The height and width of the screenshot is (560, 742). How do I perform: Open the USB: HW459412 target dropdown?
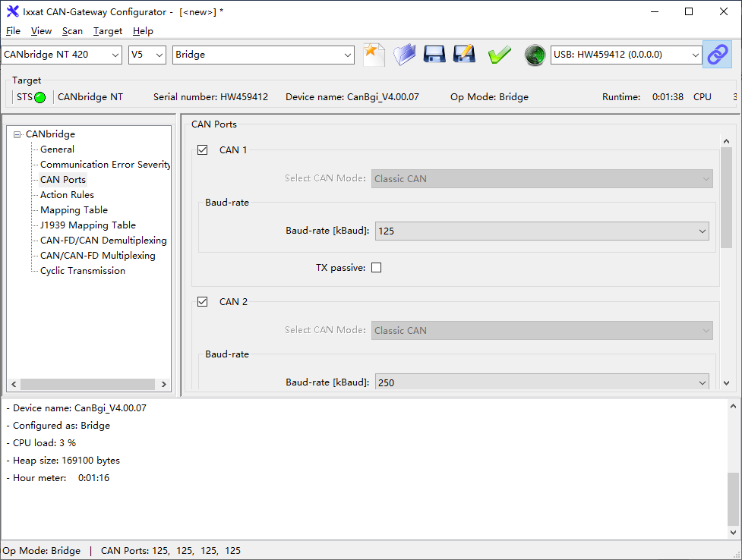[626, 55]
